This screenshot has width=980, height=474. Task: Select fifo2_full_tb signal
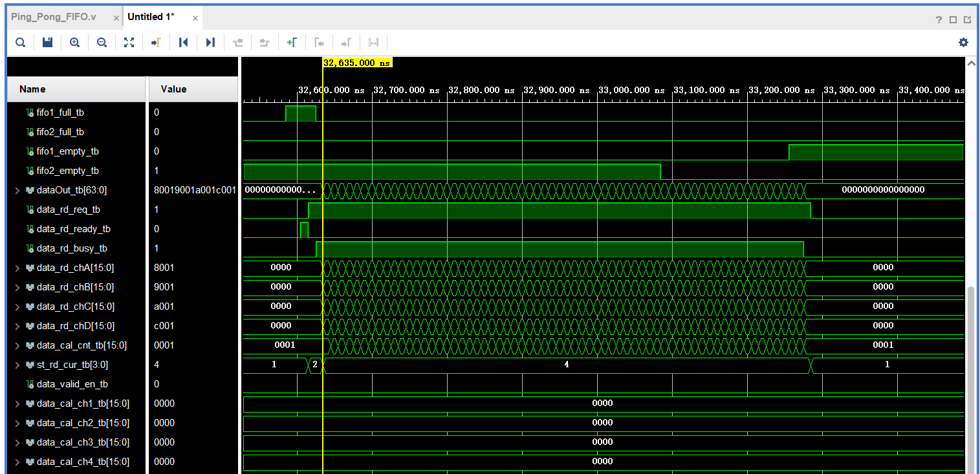pos(60,132)
